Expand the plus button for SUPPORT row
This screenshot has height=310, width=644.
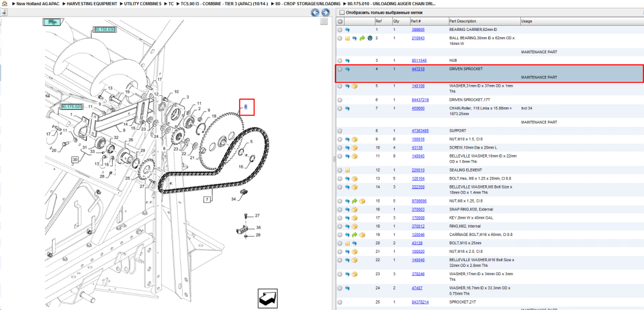pyautogui.click(x=339, y=131)
